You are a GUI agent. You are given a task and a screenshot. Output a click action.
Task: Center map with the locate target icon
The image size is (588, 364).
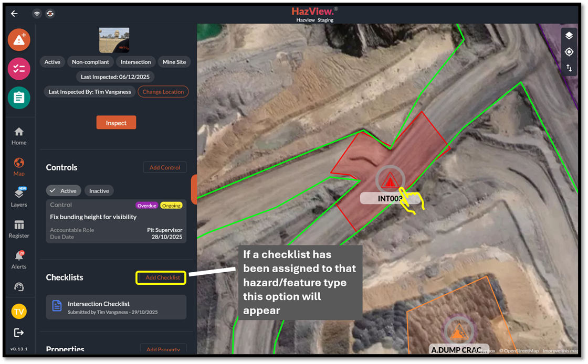point(569,52)
